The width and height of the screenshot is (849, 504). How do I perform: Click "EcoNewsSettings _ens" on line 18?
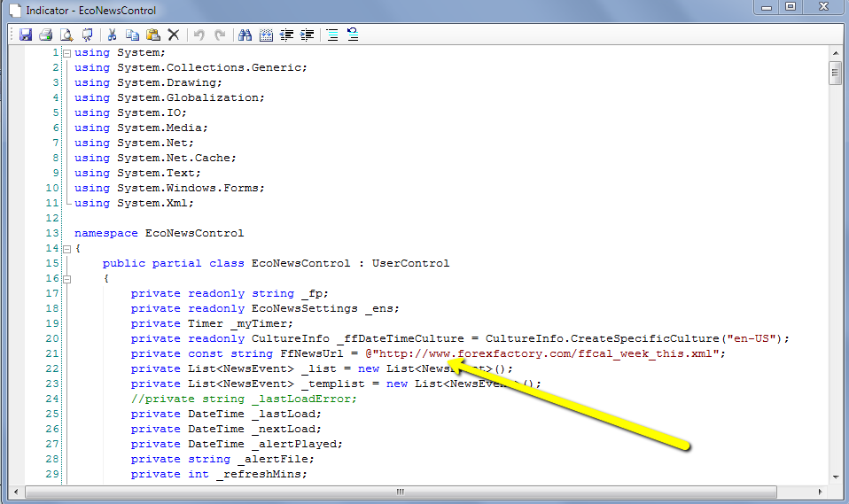click(x=323, y=308)
